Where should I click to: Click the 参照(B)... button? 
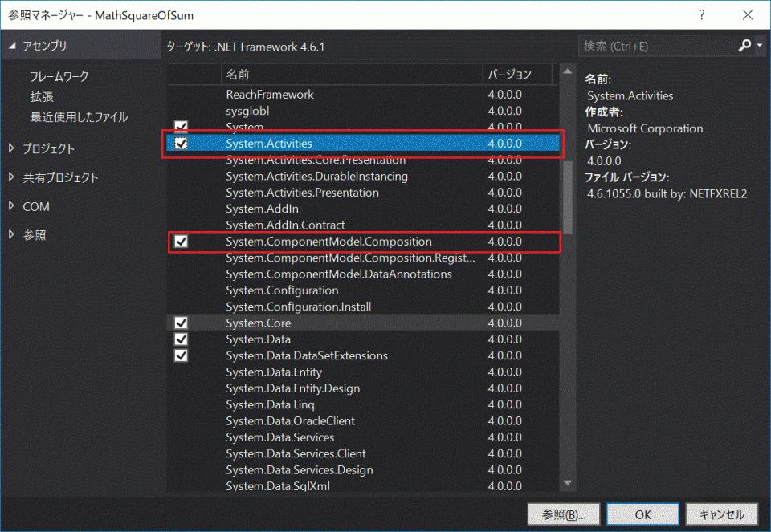click(564, 514)
